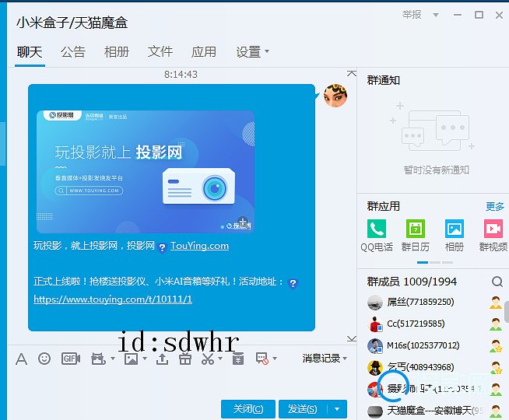Open the scissors screenshot dropdown arrow
The image size is (509, 420).
[x=220, y=359]
